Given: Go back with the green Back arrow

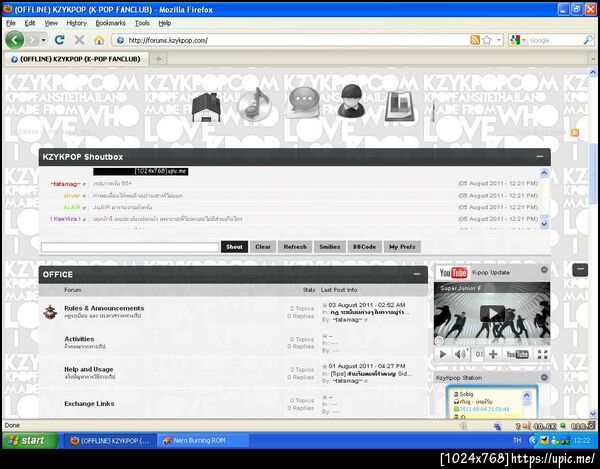Looking at the screenshot, I should coord(15,40).
